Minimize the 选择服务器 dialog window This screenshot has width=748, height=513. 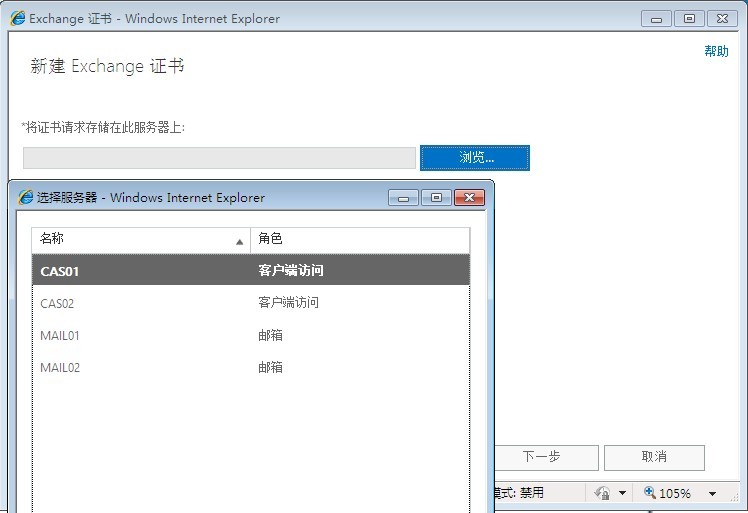pyautogui.click(x=404, y=198)
